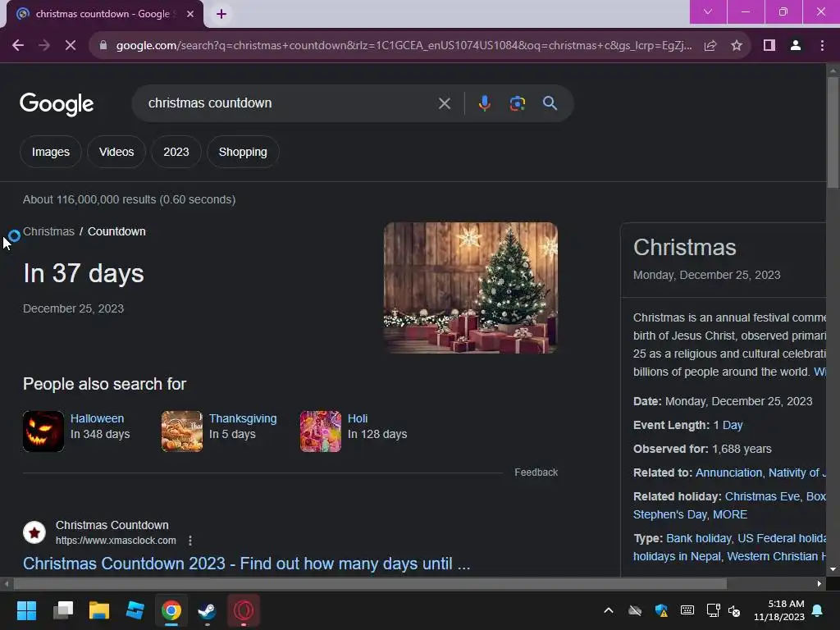Click the horizontal scrollbar thumb
Viewport: 840px width, 630px height.
(x=370, y=583)
